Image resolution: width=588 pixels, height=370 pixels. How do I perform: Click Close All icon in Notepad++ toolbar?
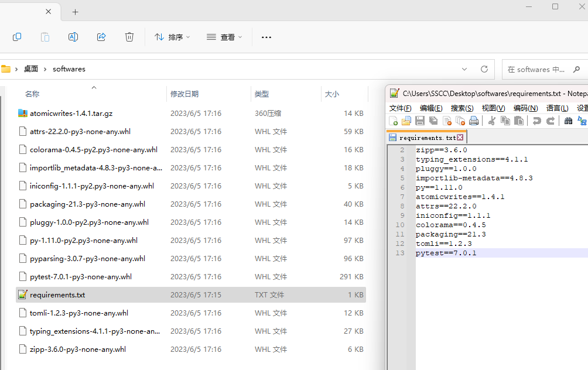pos(460,121)
